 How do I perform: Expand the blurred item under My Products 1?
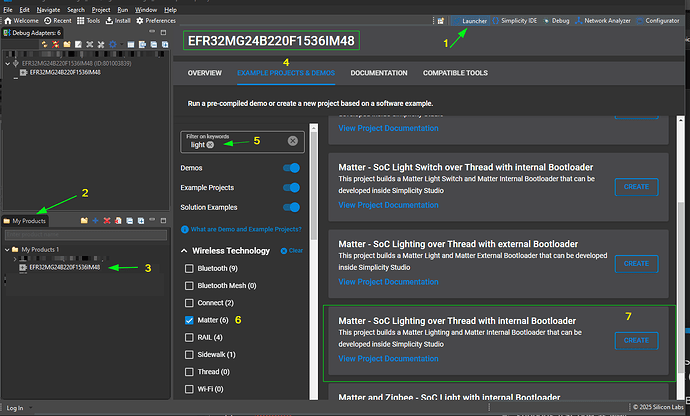point(15,259)
